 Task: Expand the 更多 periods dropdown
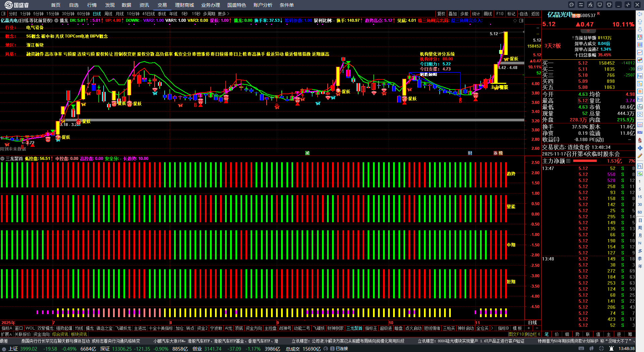[x=223, y=14]
